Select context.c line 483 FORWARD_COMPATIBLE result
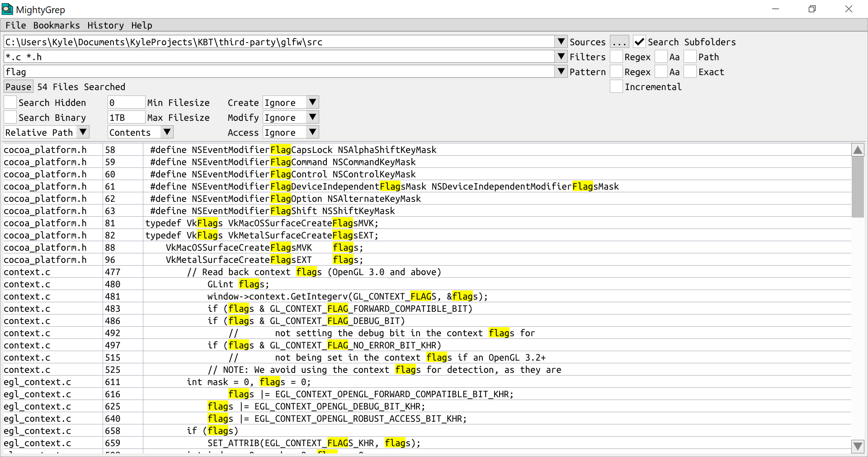 pos(427,309)
